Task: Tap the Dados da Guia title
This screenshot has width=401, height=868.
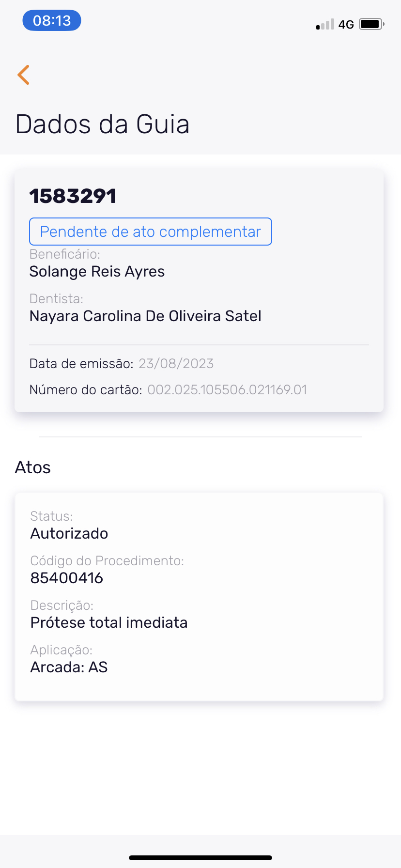Action: [102, 124]
